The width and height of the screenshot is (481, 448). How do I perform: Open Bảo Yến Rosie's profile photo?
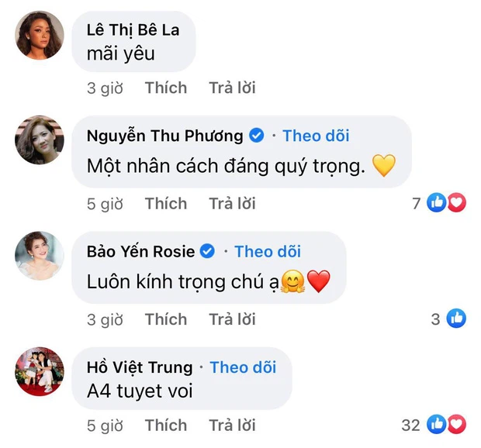pos(40,256)
